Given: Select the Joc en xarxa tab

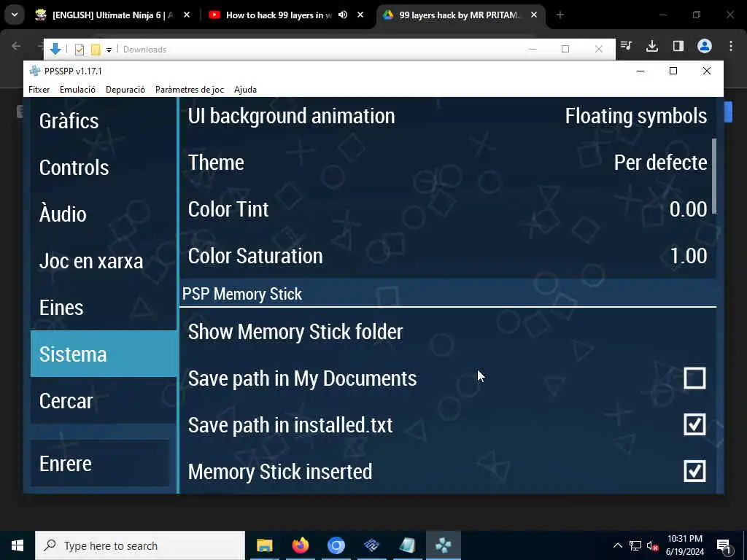Looking at the screenshot, I should tap(104, 261).
